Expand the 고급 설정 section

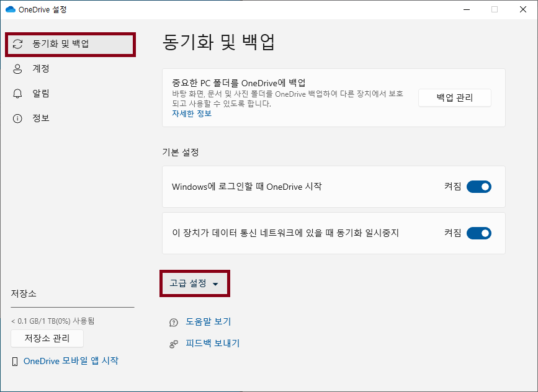[x=195, y=283]
